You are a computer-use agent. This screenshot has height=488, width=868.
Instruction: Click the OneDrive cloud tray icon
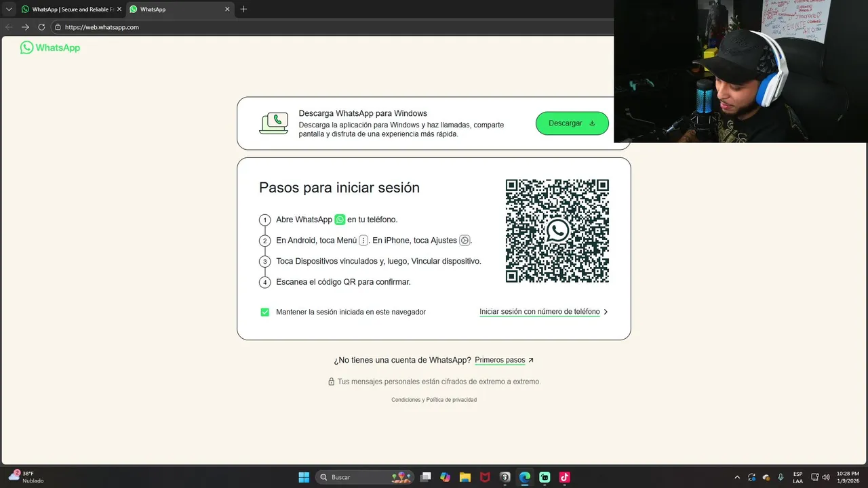click(x=766, y=477)
